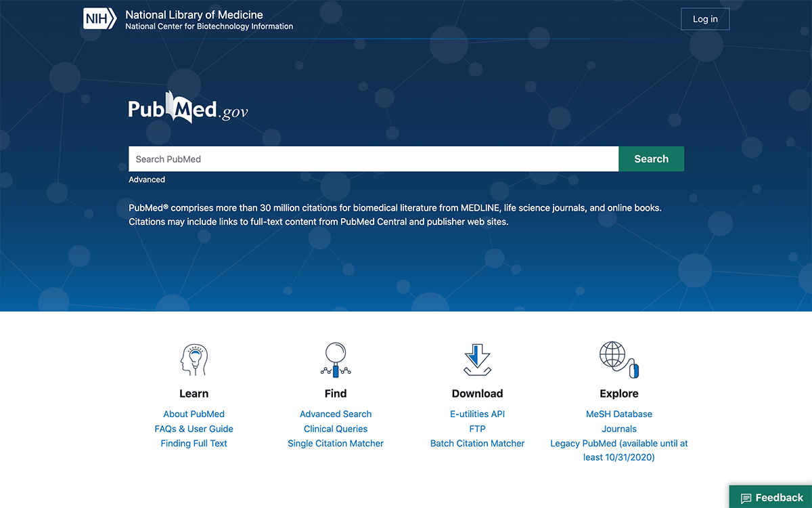The width and height of the screenshot is (812, 508).
Task: Open the FTP link
Action: [477, 429]
